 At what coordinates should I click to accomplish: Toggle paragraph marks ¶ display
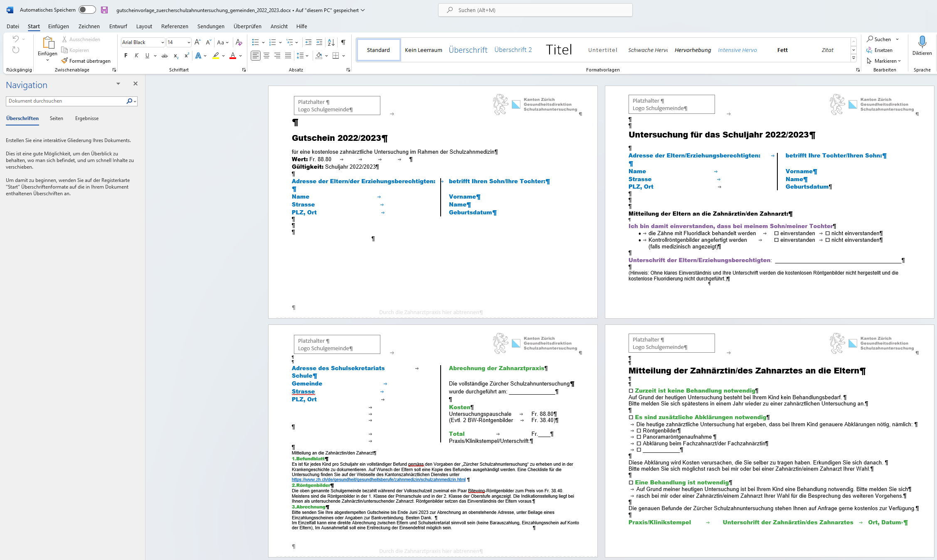point(343,42)
